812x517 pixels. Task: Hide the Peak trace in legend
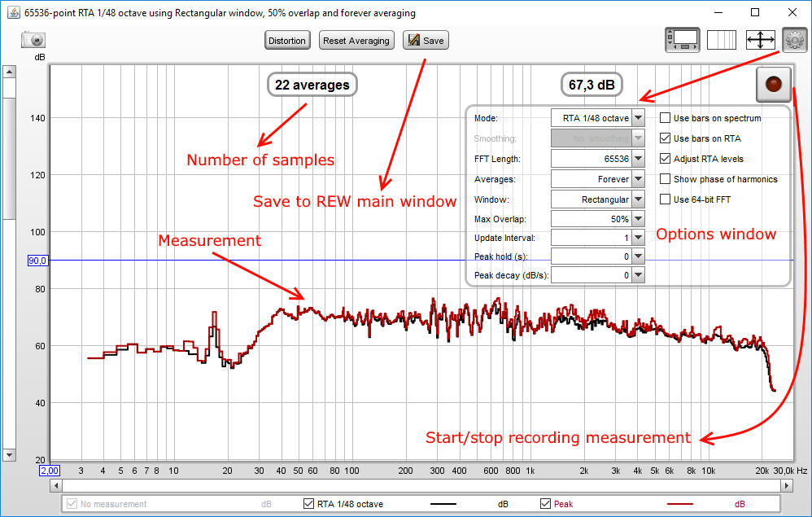[546, 504]
